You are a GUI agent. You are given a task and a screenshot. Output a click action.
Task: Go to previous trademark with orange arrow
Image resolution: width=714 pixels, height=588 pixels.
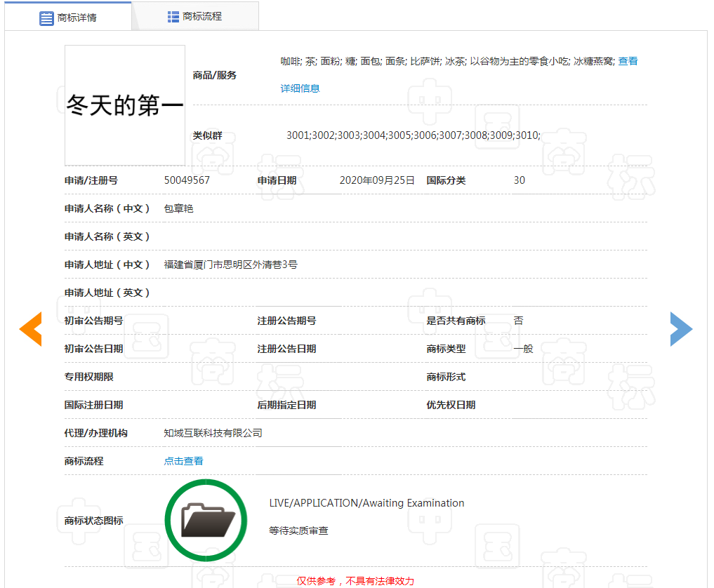point(31,329)
